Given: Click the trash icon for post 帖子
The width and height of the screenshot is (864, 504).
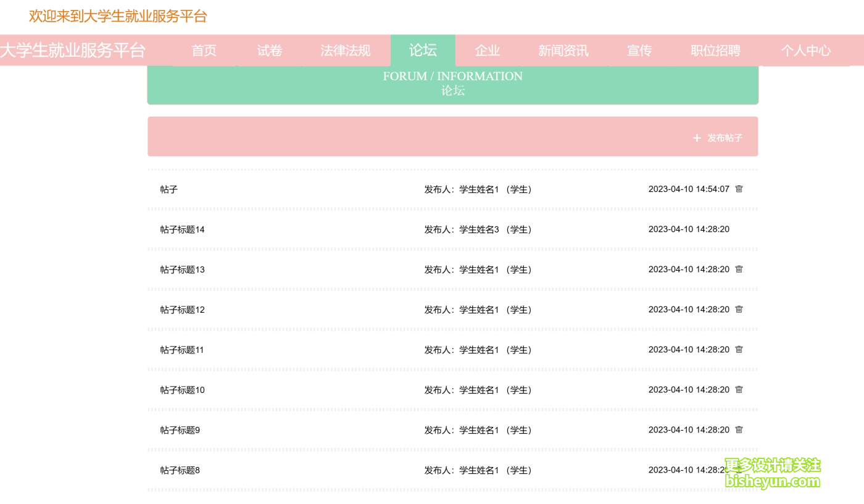Looking at the screenshot, I should (x=739, y=189).
